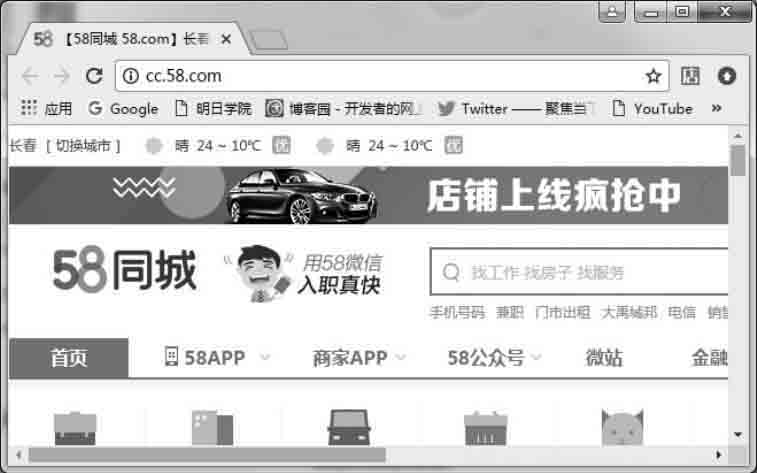Open the Google bookmark

[x=123, y=108]
